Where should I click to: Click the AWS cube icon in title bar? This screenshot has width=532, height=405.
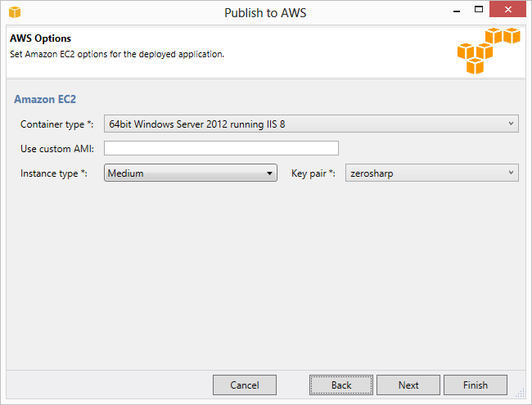[x=15, y=12]
